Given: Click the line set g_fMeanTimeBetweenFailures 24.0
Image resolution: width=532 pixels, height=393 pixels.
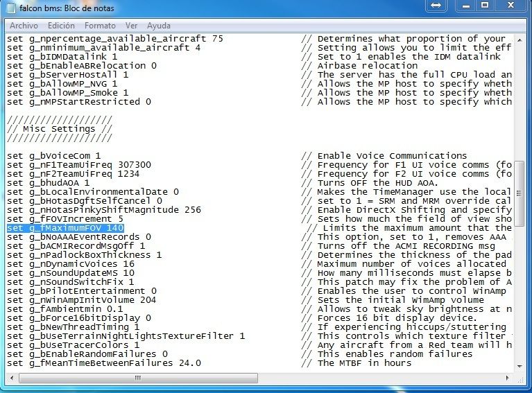Looking at the screenshot, I should point(104,363).
